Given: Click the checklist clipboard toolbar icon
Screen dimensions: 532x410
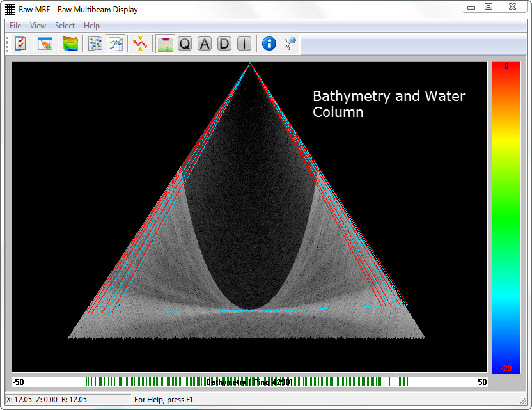Looking at the screenshot, I should 20,43.
